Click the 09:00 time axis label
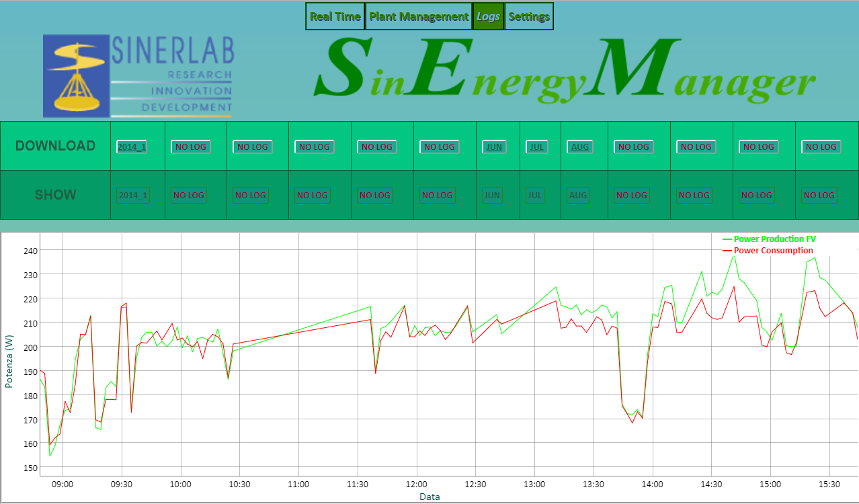This screenshot has width=859, height=504. click(63, 484)
